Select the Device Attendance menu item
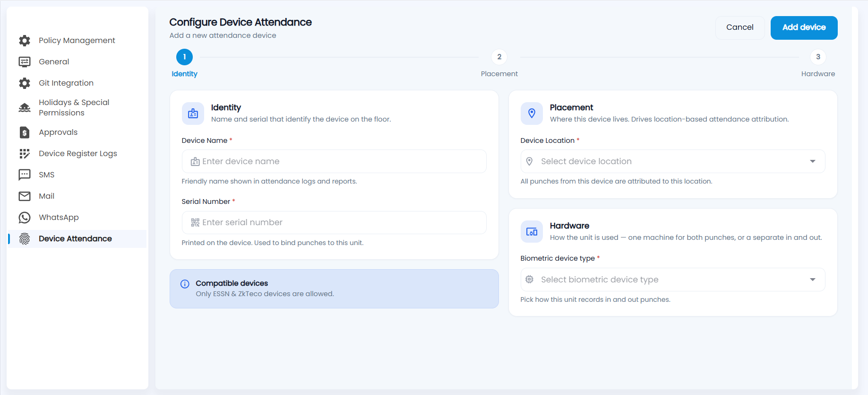The height and width of the screenshot is (395, 868). pyautogui.click(x=77, y=239)
